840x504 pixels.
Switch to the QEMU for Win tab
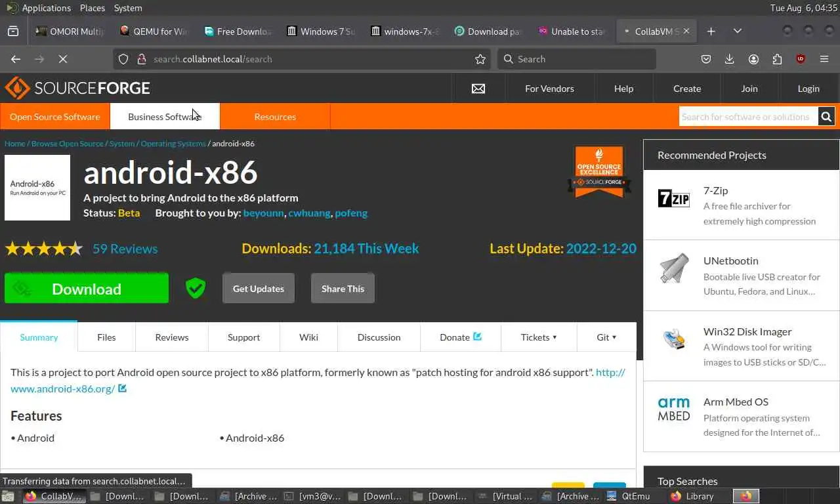(154, 31)
